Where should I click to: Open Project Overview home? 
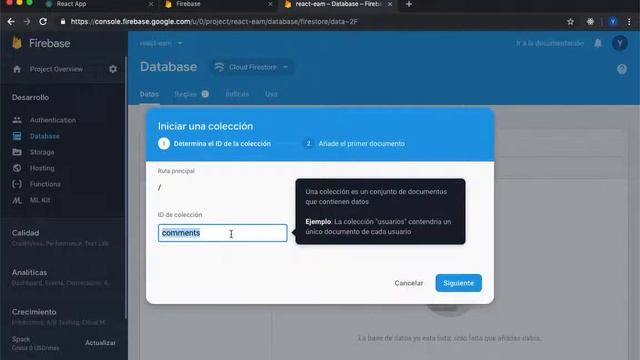(48, 69)
